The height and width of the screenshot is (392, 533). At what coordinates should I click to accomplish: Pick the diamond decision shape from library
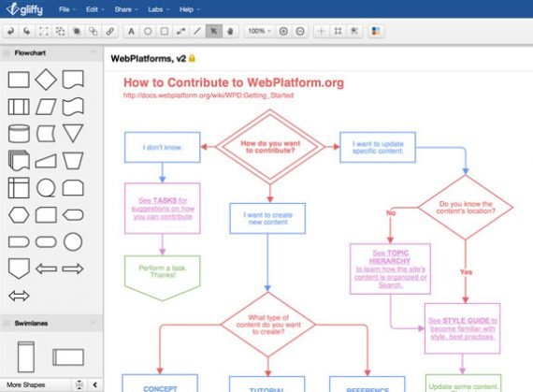click(46, 80)
